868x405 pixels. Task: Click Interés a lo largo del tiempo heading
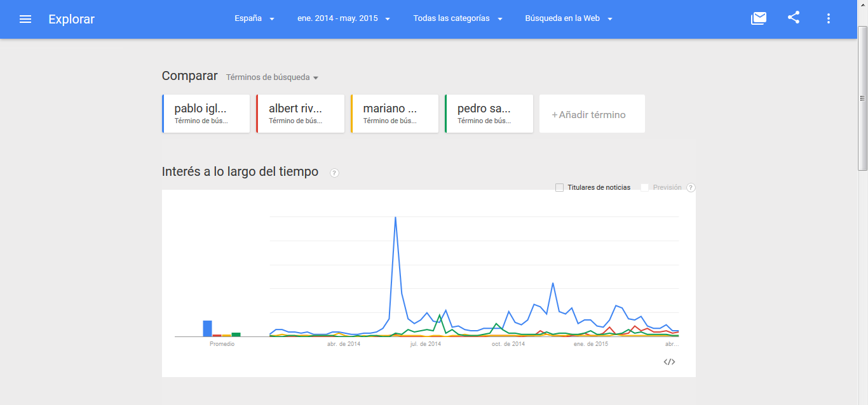pos(240,171)
